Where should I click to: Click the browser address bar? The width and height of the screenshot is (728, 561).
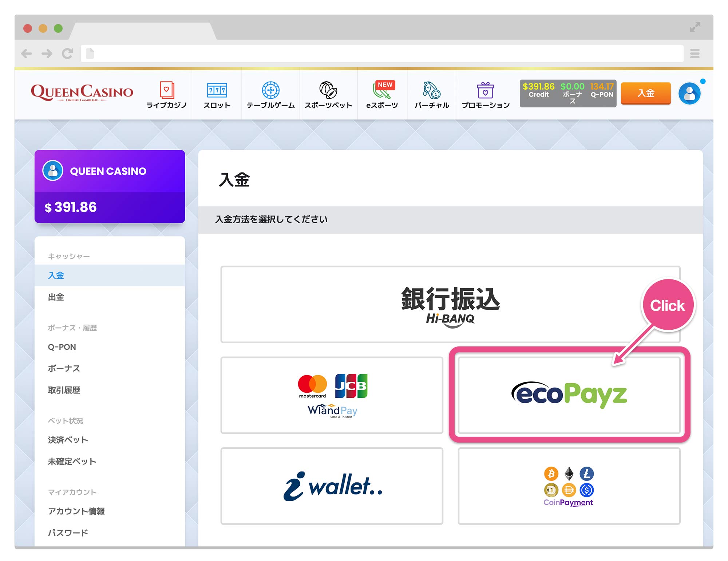382,54
